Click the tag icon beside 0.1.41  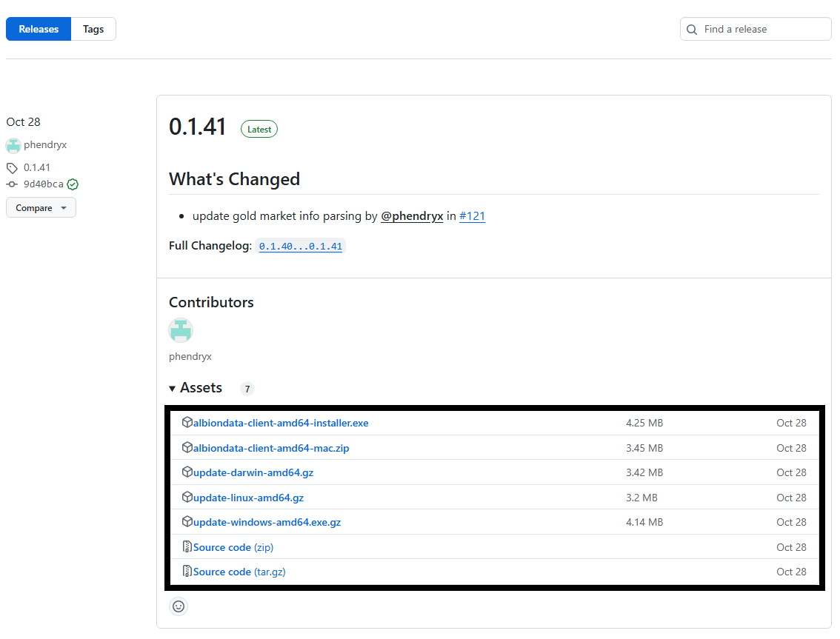tap(12, 168)
